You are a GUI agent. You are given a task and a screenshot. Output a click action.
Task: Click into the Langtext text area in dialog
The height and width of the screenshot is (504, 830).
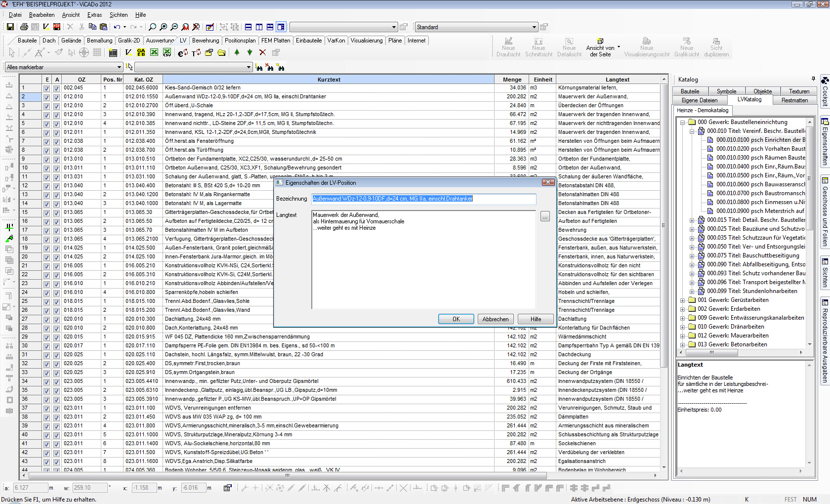pos(424,260)
